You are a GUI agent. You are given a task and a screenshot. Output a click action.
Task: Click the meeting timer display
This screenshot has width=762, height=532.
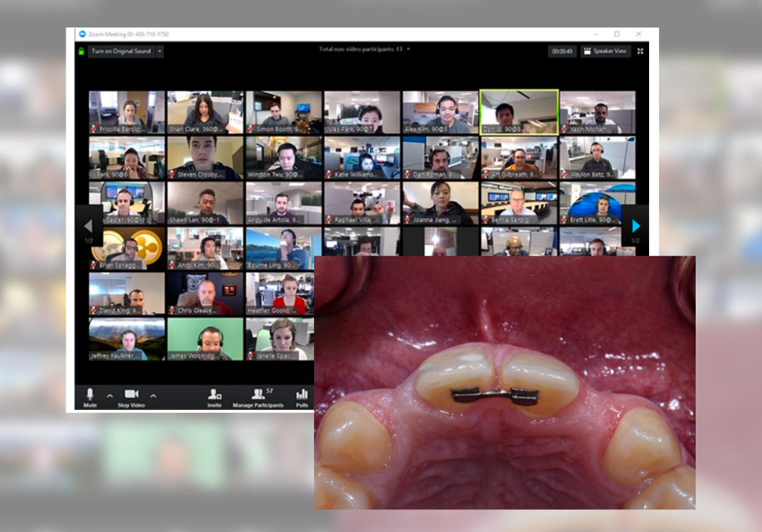click(x=562, y=52)
